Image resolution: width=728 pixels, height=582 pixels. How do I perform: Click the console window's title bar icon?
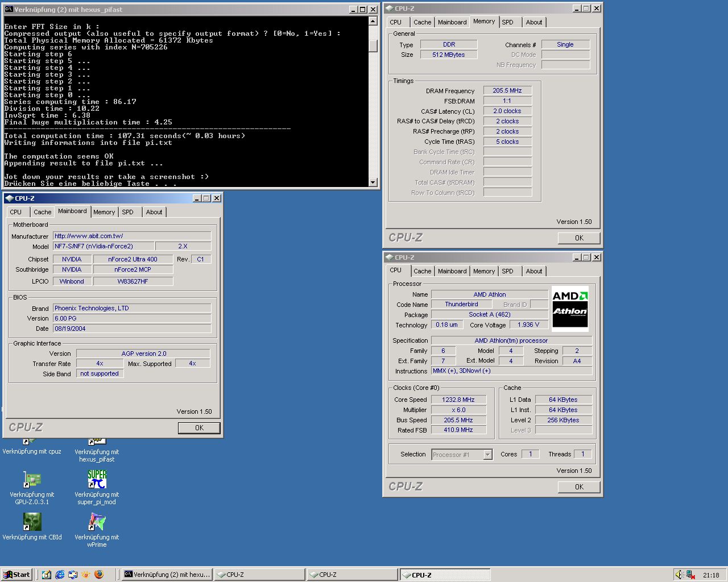pos(9,9)
